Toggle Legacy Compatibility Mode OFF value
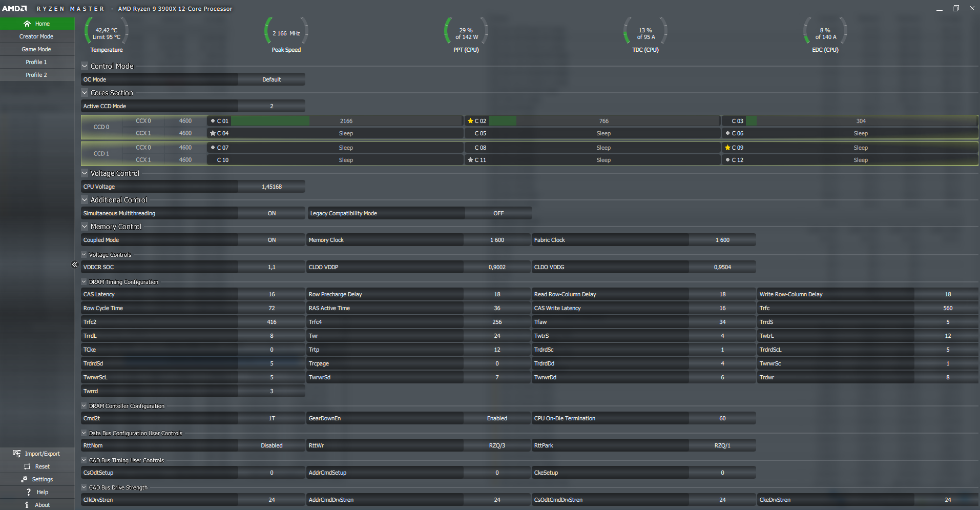Image resolution: width=980 pixels, height=510 pixels. click(x=498, y=213)
